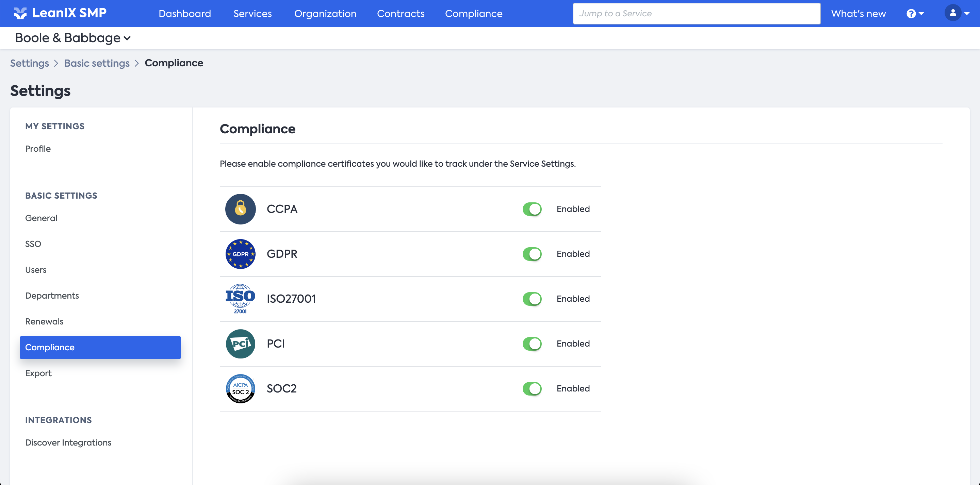The height and width of the screenshot is (485, 980).
Task: Go to Renewals in the settings sidebar
Action: pyautogui.click(x=44, y=321)
